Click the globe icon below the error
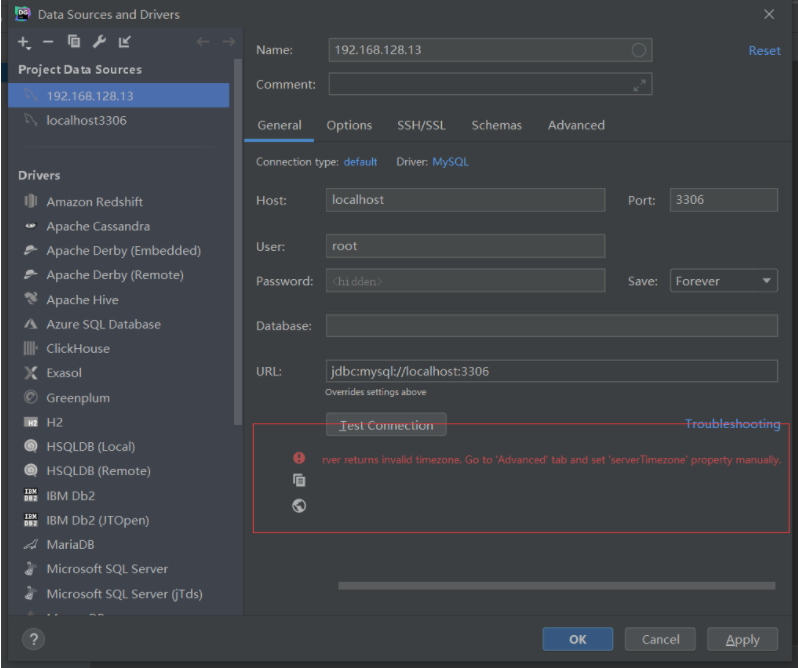Viewport: 798px width, 668px height. [x=299, y=505]
